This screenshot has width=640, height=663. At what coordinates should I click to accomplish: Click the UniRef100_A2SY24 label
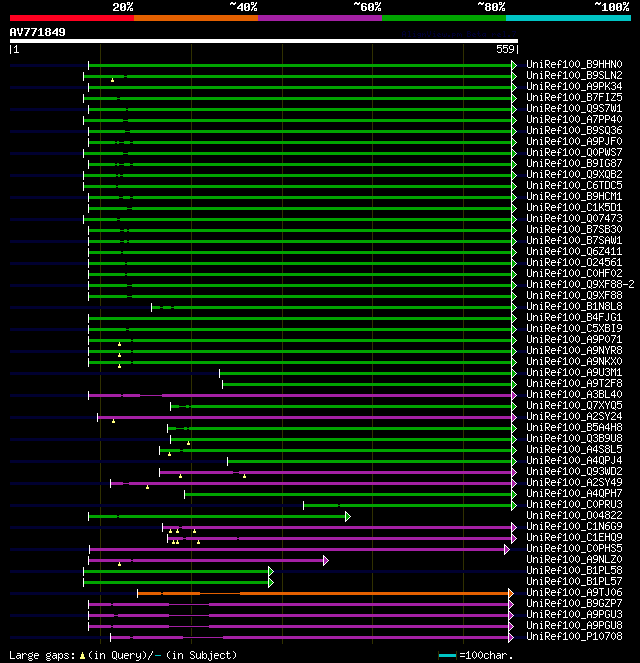point(574,416)
